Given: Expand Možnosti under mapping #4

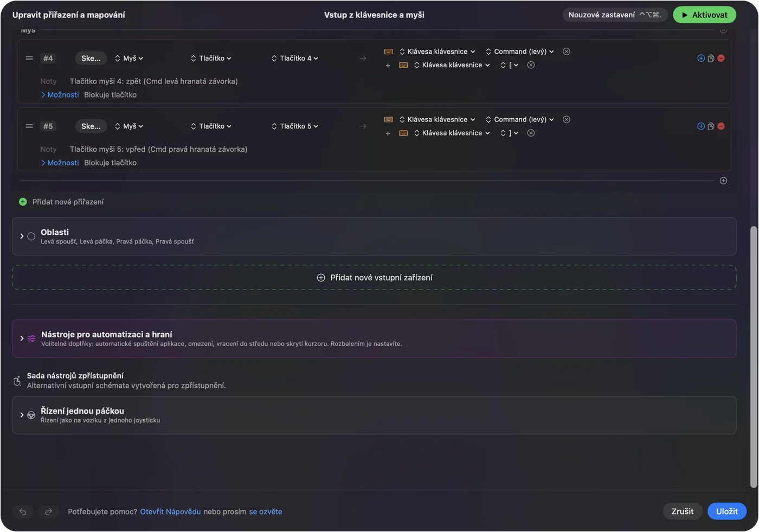Looking at the screenshot, I should click(60, 95).
